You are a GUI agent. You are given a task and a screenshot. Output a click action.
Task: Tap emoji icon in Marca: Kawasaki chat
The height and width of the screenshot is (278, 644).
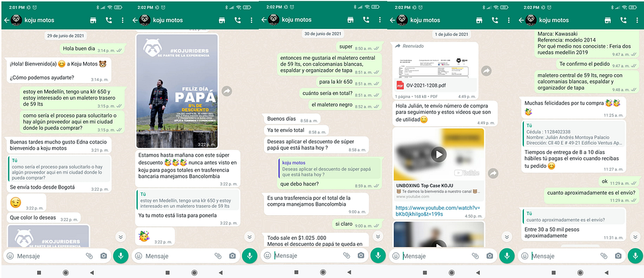pos(525,256)
